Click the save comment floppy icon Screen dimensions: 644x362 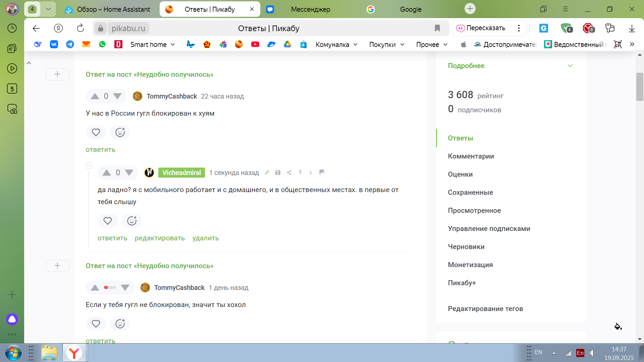tap(278, 173)
